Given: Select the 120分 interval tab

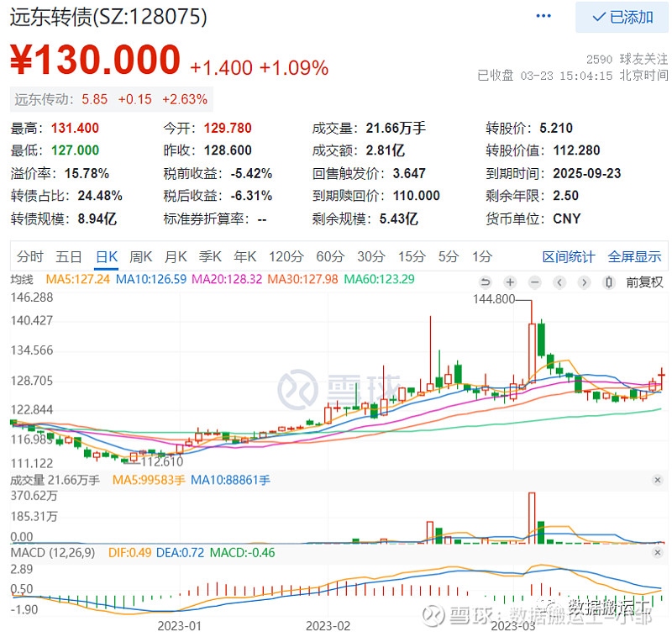Looking at the screenshot, I should click(286, 256).
